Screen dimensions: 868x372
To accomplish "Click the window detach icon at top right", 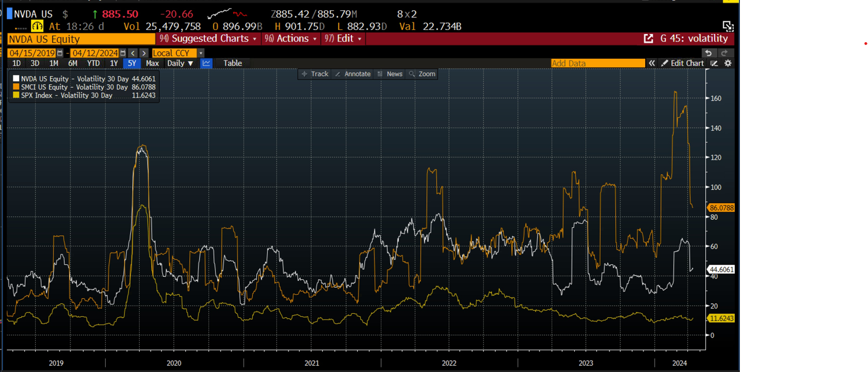I will point(728,26).
